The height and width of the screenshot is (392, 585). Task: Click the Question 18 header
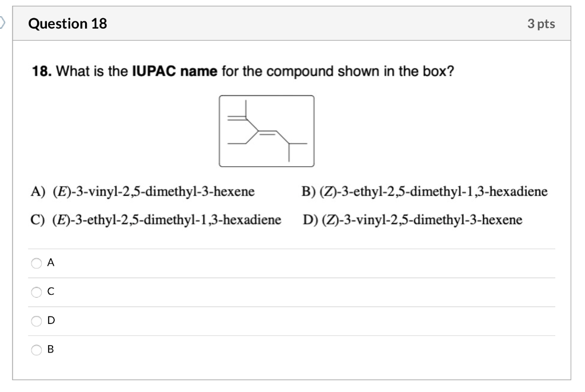pyautogui.click(x=68, y=23)
